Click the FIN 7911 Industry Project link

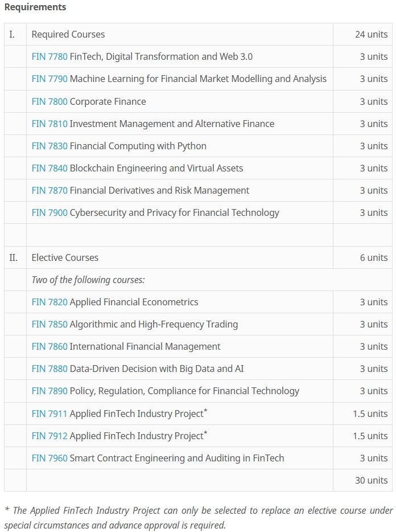pos(49,414)
